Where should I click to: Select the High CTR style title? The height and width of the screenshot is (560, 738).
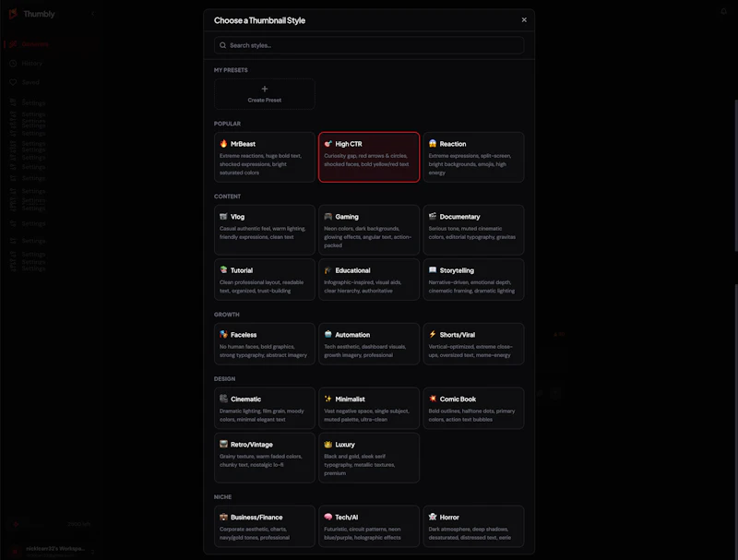point(349,144)
